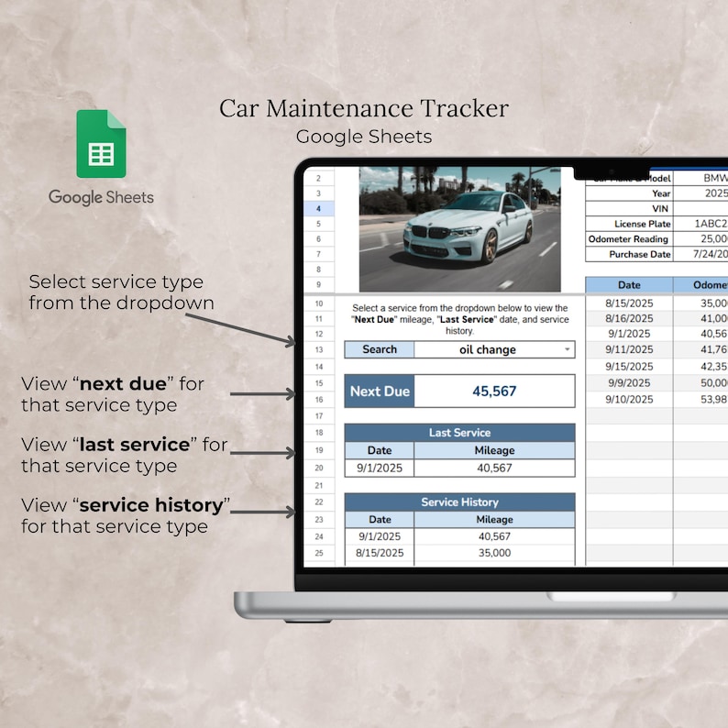The image size is (728, 728).
Task: Select the VIN label cell
Action: (629, 209)
